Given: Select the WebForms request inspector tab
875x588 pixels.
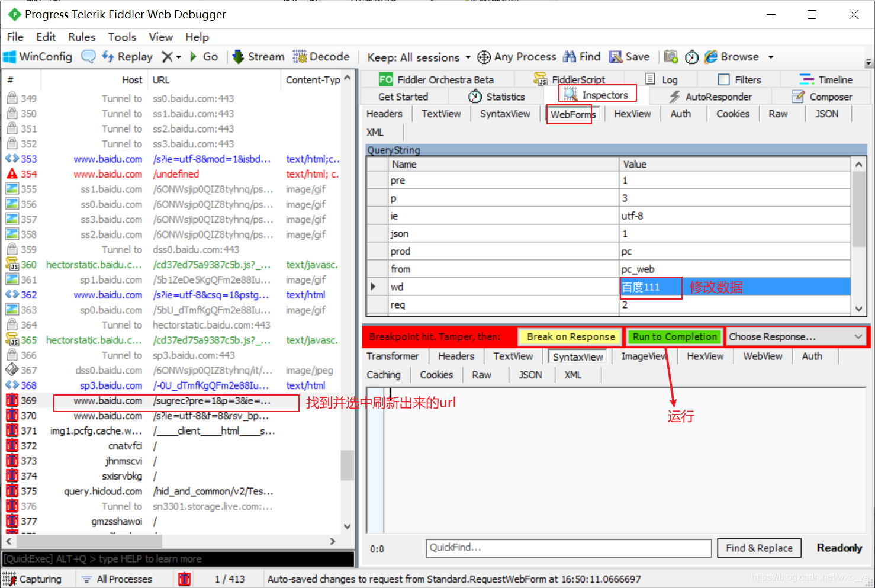Looking at the screenshot, I should [x=572, y=114].
